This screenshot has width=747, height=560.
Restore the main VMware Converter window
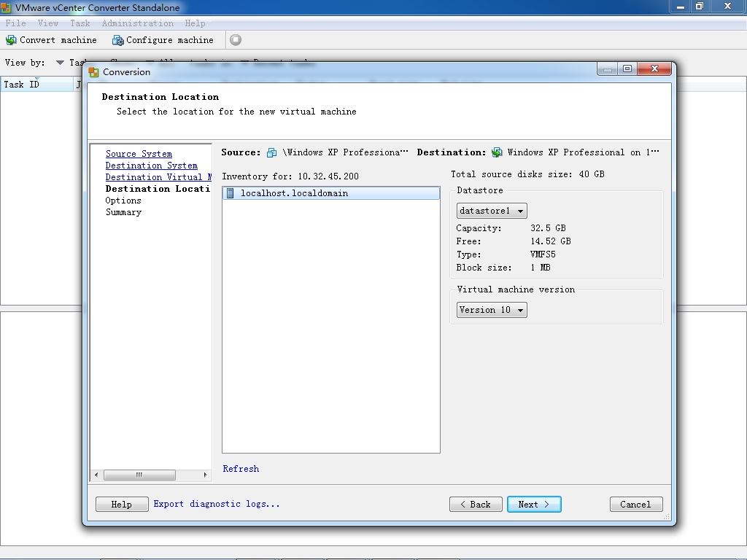pyautogui.click(x=700, y=6)
